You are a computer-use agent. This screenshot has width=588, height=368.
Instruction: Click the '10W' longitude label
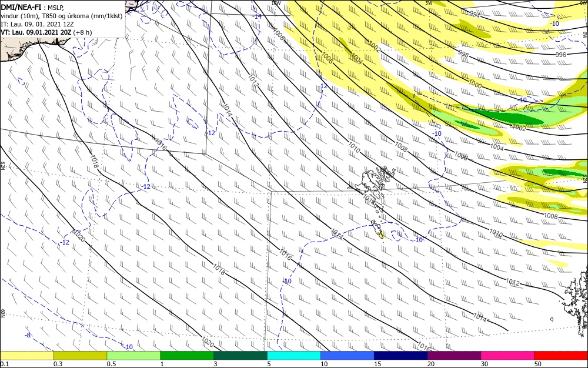pyautogui.click(x=276, y=2)
